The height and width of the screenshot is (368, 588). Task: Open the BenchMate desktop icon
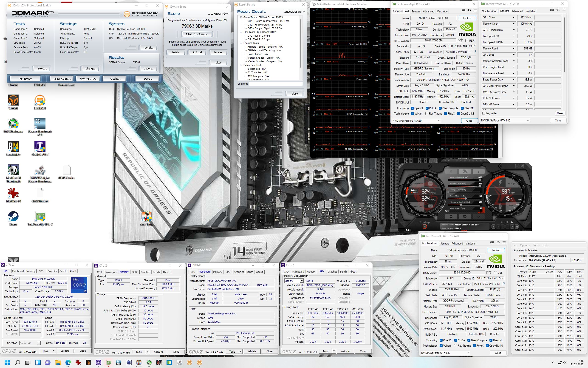[x=13, y=149]
